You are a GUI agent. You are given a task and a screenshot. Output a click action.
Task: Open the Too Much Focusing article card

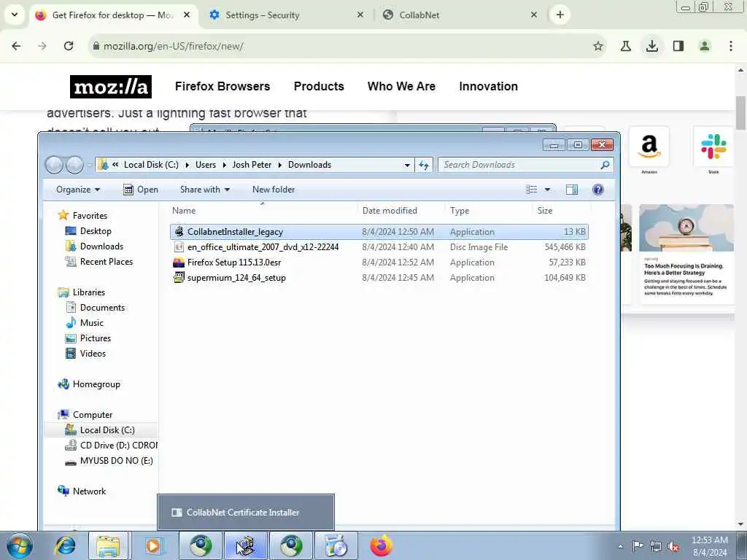point(686,254)
